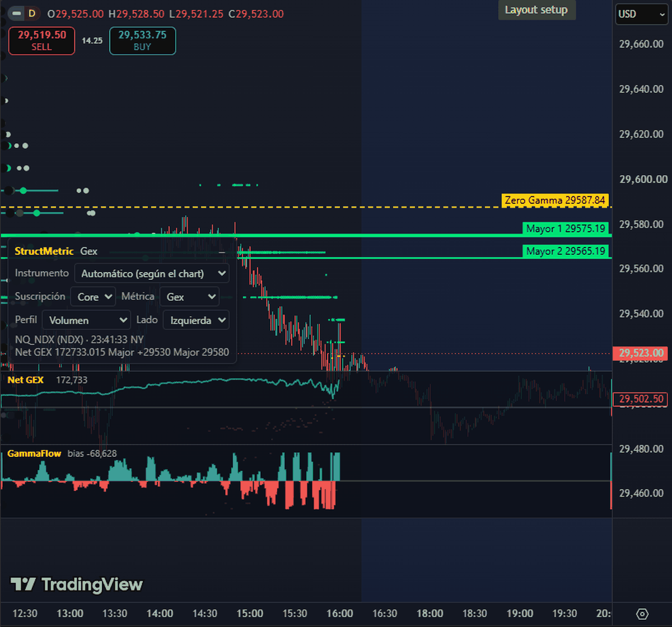
Task: Click the close price C29,523.00 value
Action: [256, 14]
